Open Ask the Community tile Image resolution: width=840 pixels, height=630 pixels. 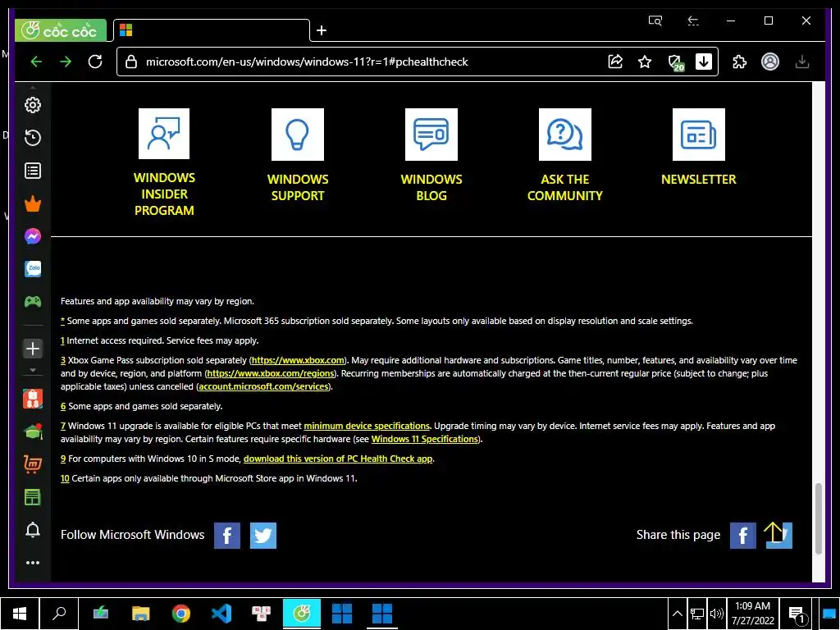565,155
